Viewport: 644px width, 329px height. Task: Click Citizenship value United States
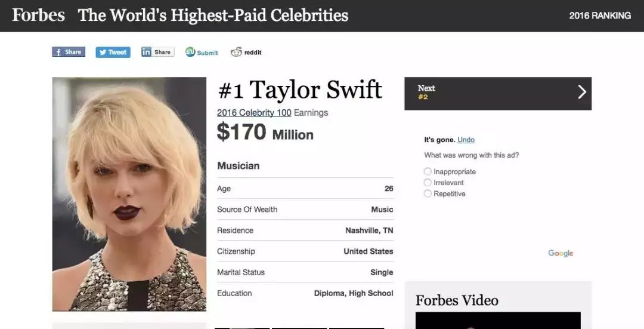point(368,251)
